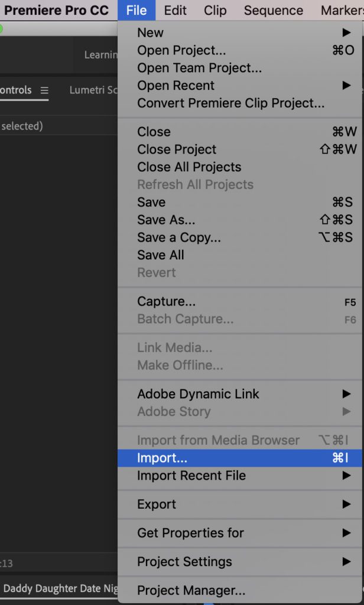This screenshot has height=605, width=364.
Task: Open the Project Settings submenu
Action: click(240, 562)
